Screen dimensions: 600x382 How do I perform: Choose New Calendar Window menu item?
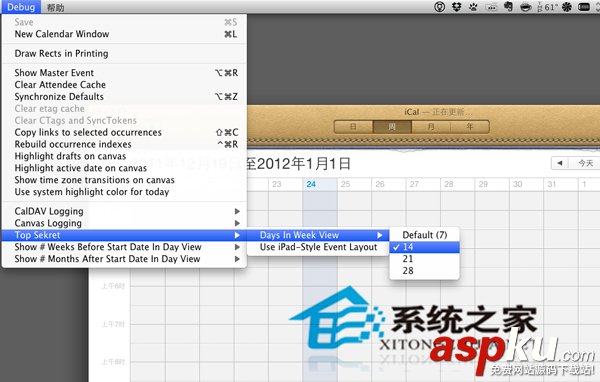click(x=124, y=34)
